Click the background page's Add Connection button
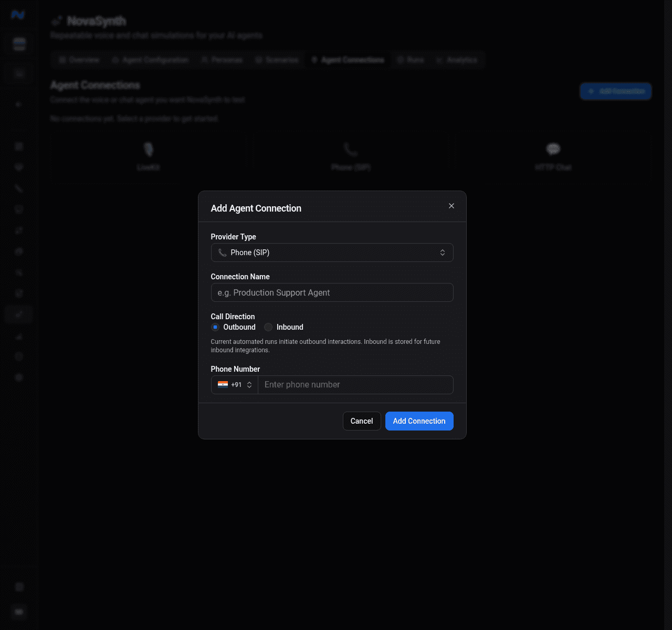 pyautogui.click(x=616, y=91)
